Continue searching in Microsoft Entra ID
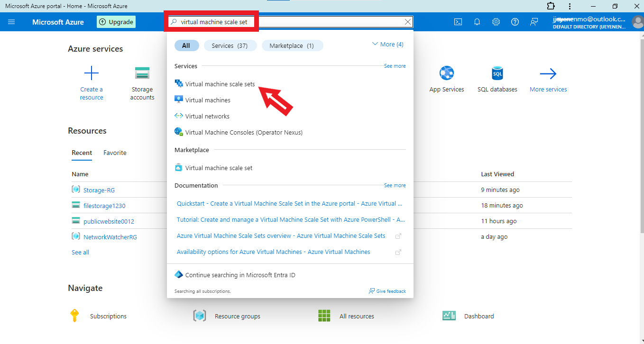Image resolution: width=644 pixels, height=344 pixels. pos(240,275)
